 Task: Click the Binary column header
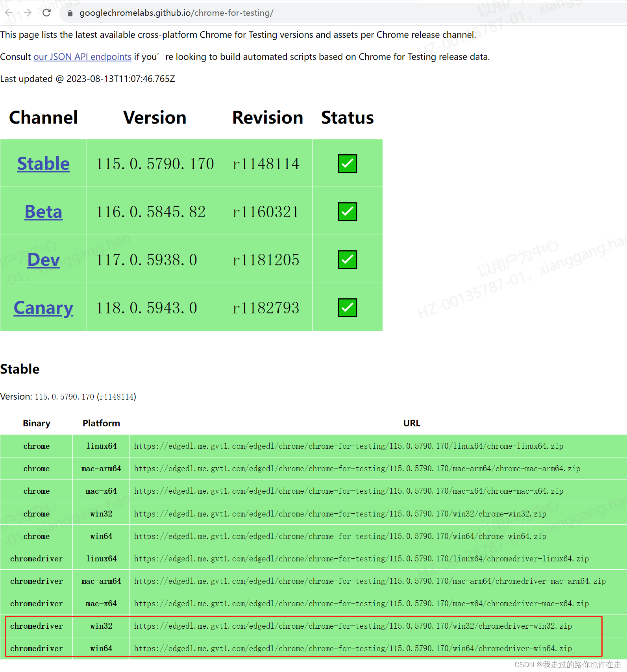coord(37,423)
